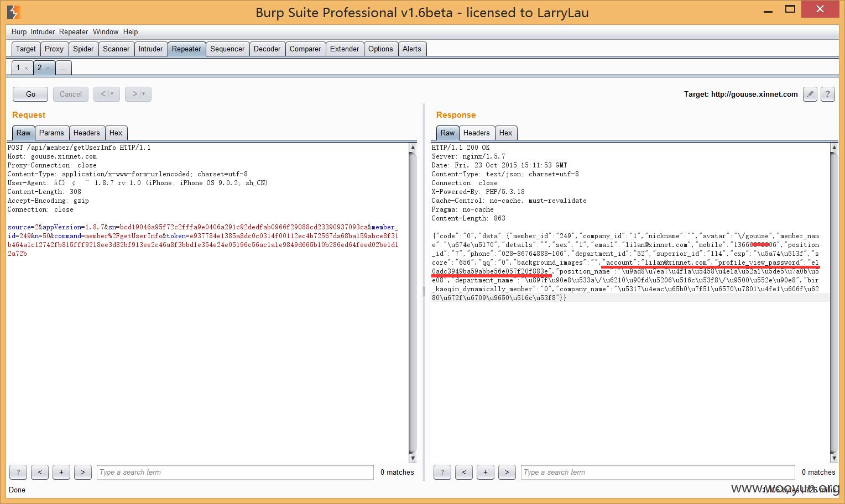
Task: Click 'POST /api/member/getUserInfo HTTP/1.1' request line
Action: coord(79,148)
